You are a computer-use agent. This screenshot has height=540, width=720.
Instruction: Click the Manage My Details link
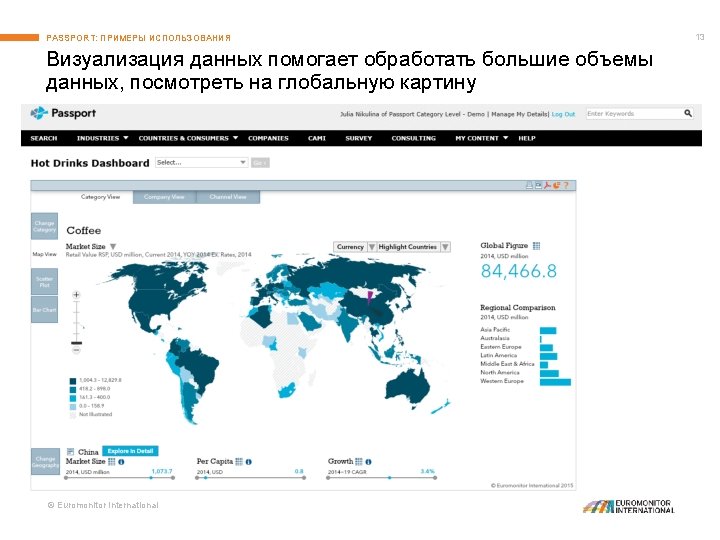[x=519, y=114]
